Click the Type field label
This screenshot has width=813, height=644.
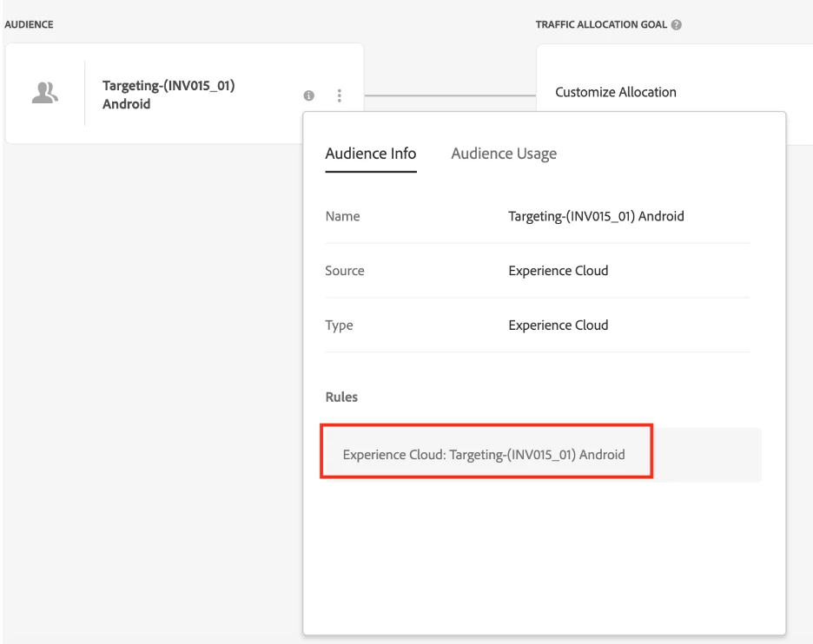(339, 325)
